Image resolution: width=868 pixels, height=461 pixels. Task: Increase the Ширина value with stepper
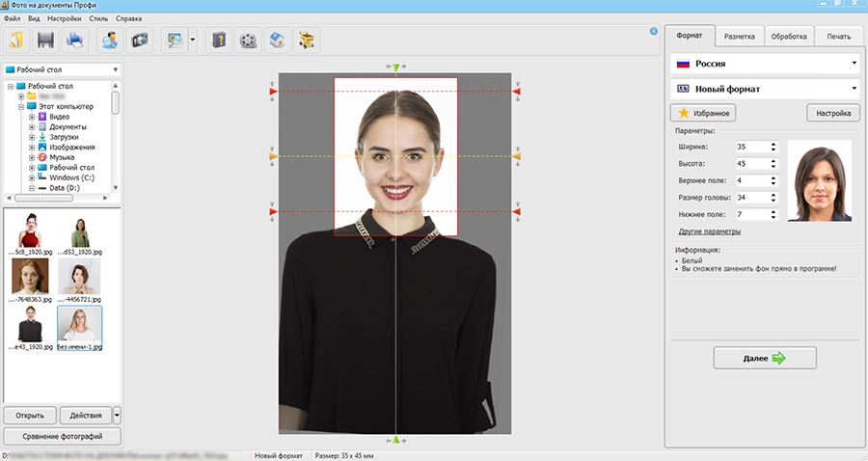(773, 144)
